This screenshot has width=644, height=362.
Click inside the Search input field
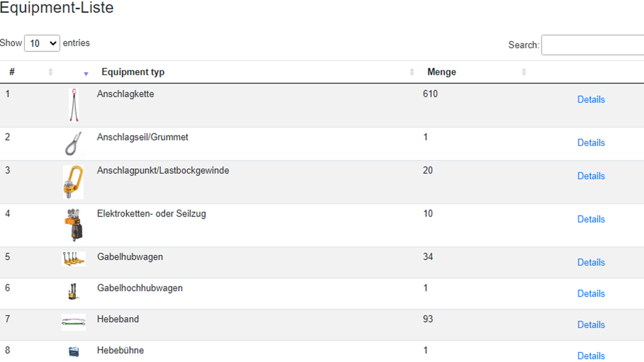pos(592,45)
